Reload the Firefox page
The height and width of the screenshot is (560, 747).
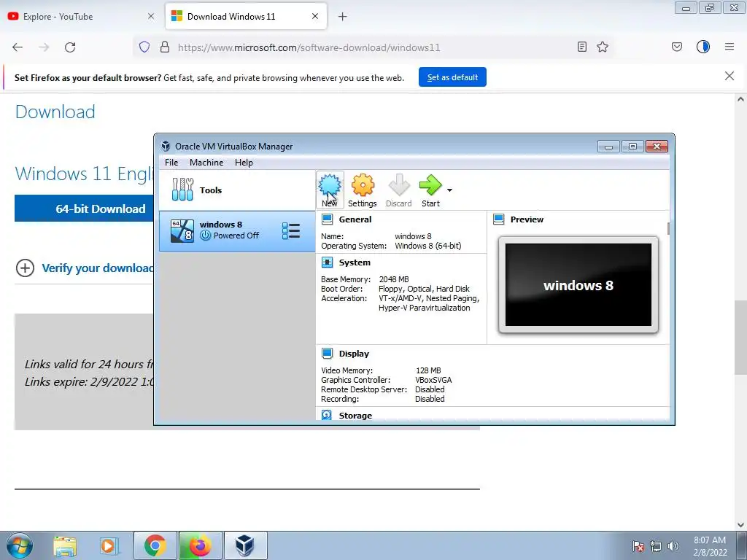click(x=70, y=47)
